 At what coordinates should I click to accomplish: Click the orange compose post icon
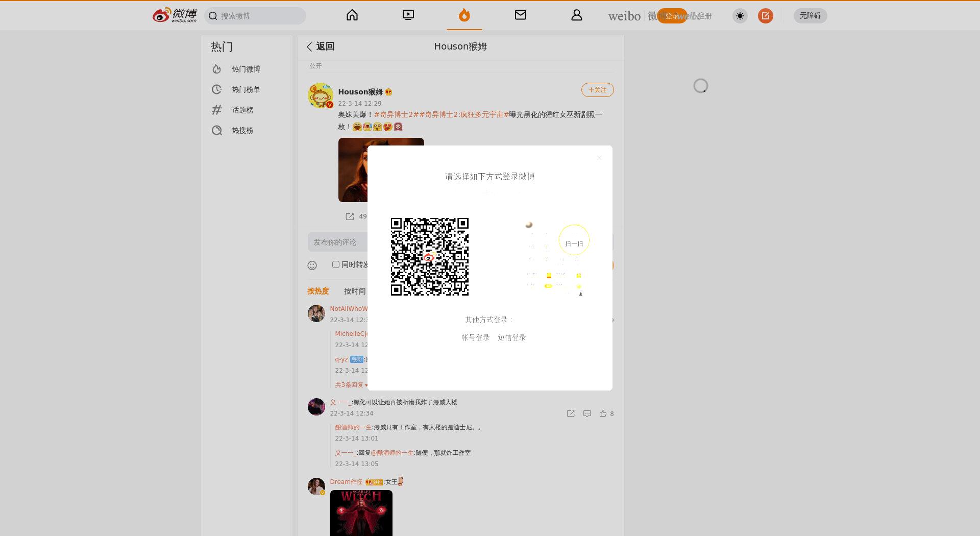pos(766,16)
